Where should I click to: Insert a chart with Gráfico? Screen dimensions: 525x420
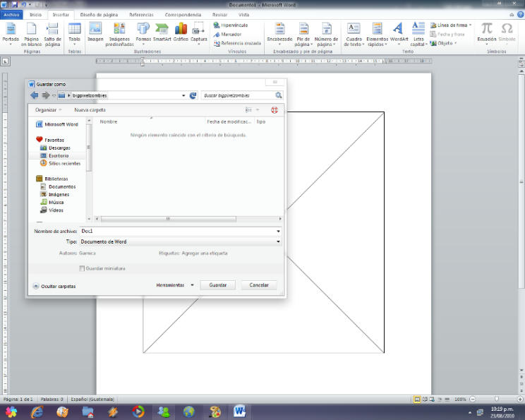pos(181,32)
